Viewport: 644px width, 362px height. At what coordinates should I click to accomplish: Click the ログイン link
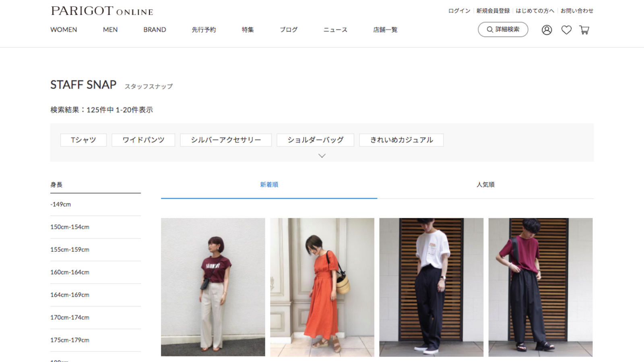point(459,11)
